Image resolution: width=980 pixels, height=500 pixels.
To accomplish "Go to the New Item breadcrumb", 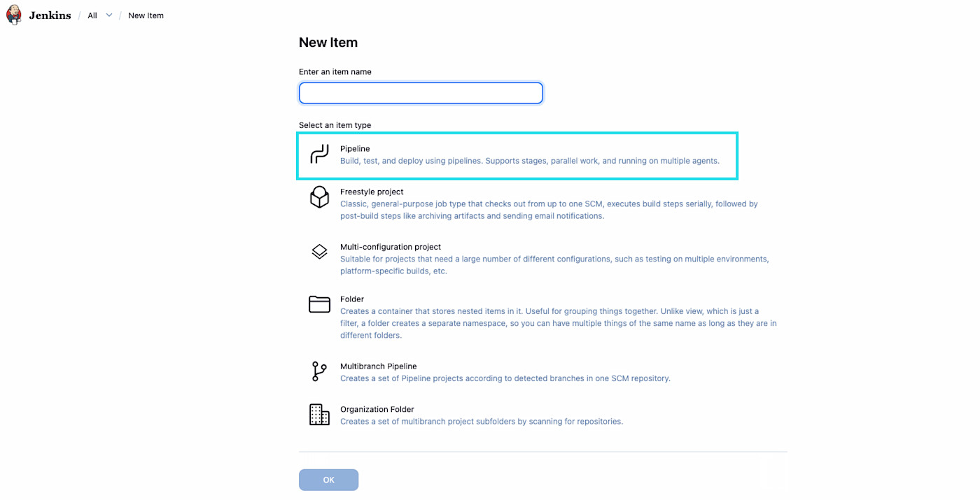I will tap(146, 15).
